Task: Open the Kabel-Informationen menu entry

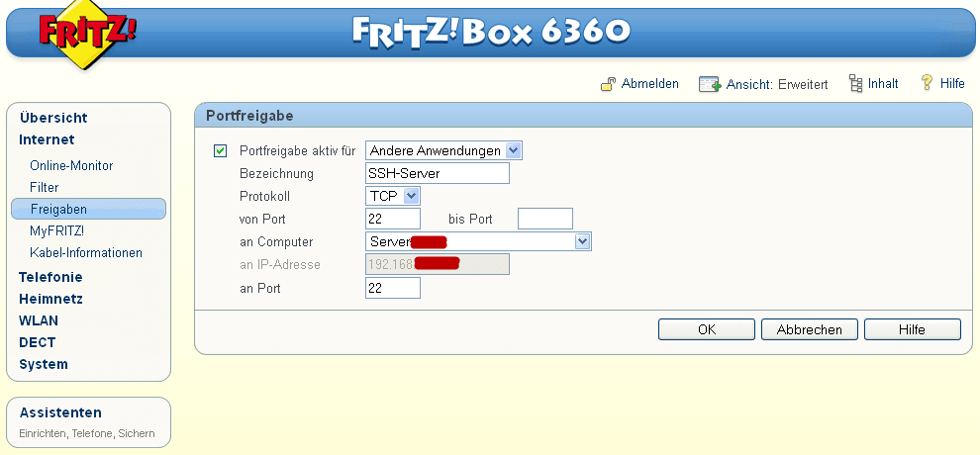Action: pyautogui.click(x=86, y=253)
